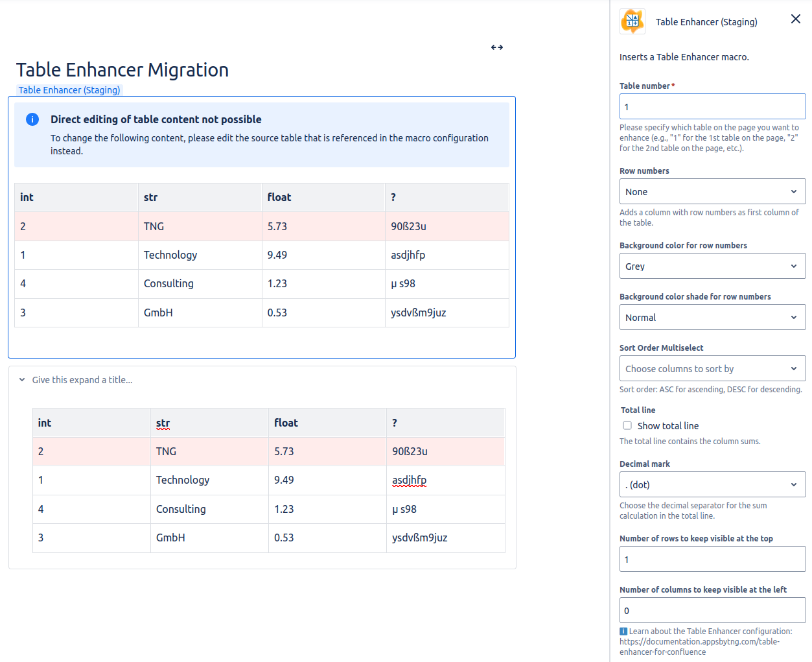This screenshot has height=662, width=812.
Task: Close the Table Enhancer macro panel
Action: (x=795, y=19)
